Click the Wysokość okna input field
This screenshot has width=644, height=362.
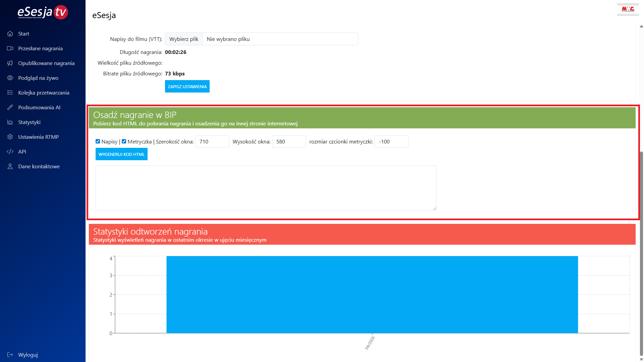click(288, 141)
